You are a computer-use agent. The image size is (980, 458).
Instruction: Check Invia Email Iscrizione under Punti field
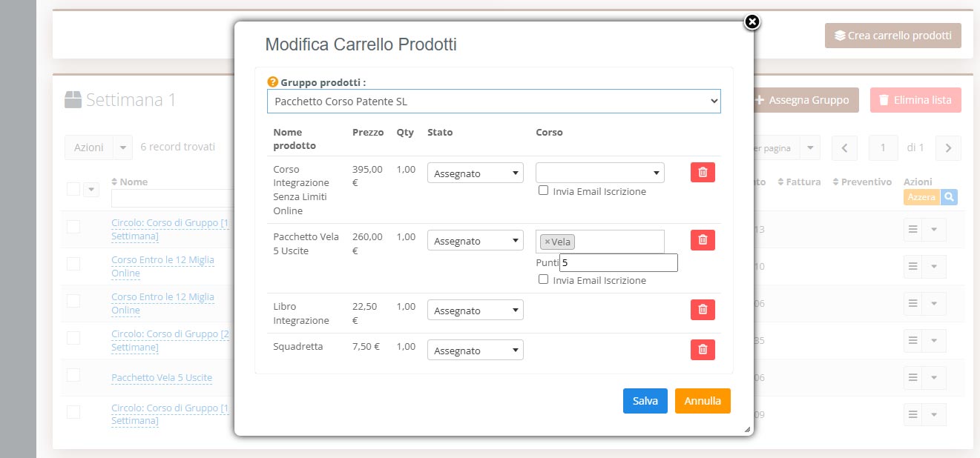[544, 279]
